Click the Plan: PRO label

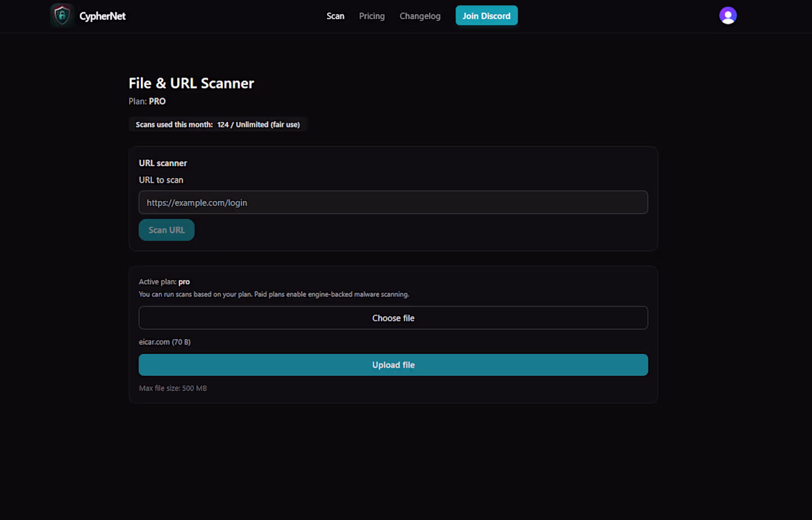coord(147,101)
